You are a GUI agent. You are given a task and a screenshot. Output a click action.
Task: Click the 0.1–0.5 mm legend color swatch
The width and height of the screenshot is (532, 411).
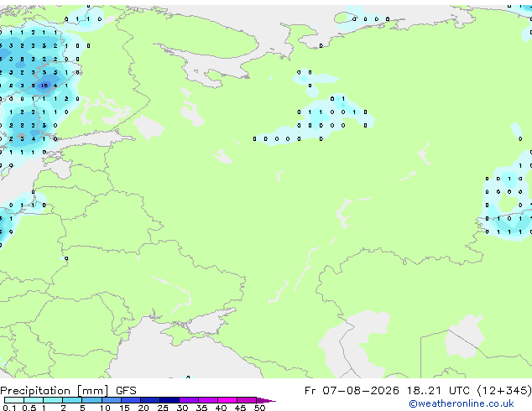point(14,400)
